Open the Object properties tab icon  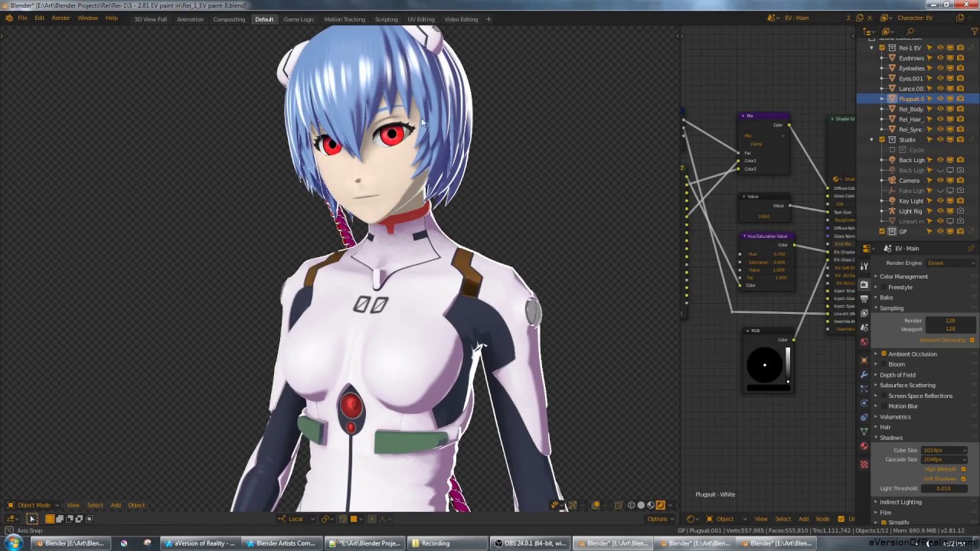(864, 360)
